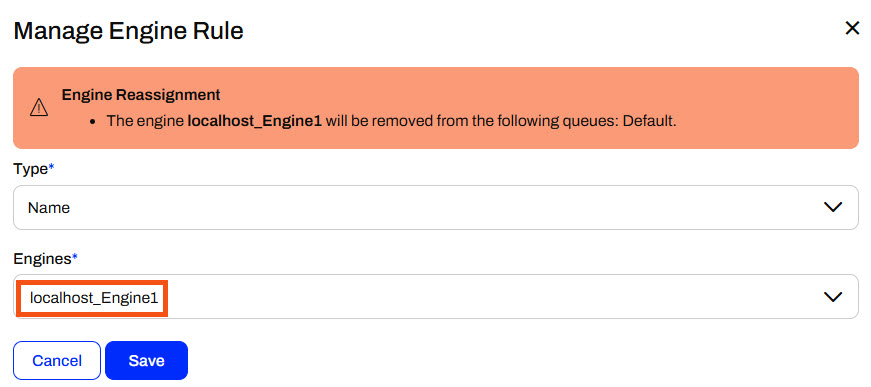Click the Type field label
Screen dimensions: 871x387
tap(31, 169)
